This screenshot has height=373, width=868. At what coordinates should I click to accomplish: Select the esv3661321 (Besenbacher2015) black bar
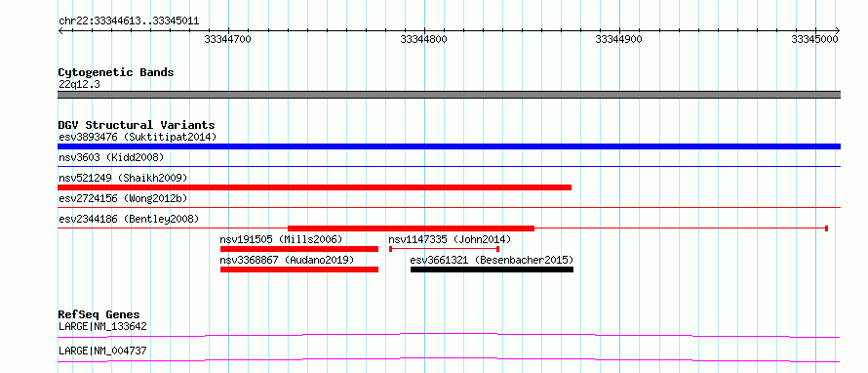(x=492, y=269)
